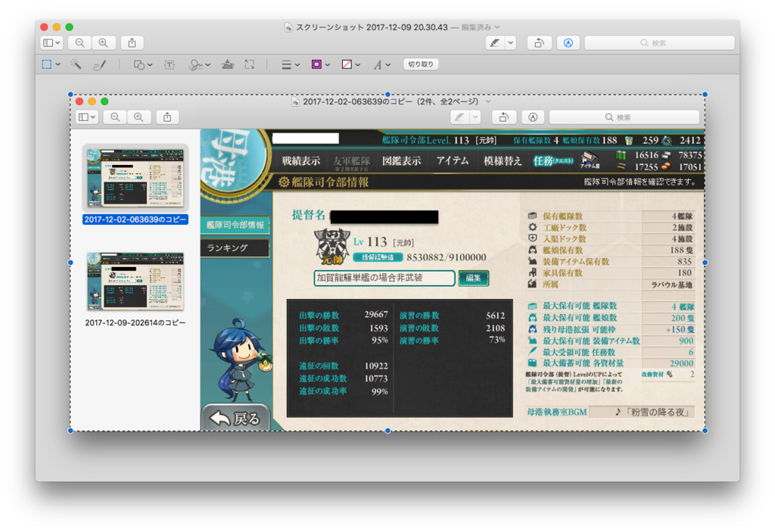Zoom in using outer Preview toolbar
775x532 pixels.
pos(103,43)
